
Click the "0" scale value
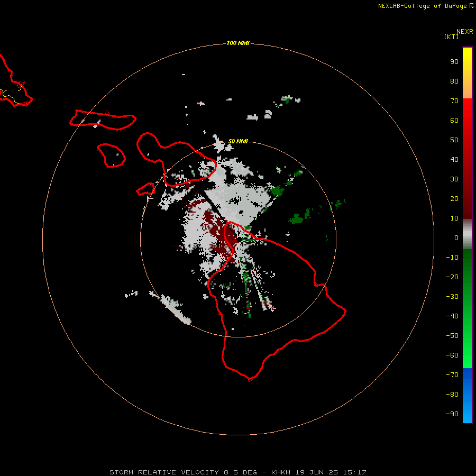pyautogui.click(x=456, y=238)
